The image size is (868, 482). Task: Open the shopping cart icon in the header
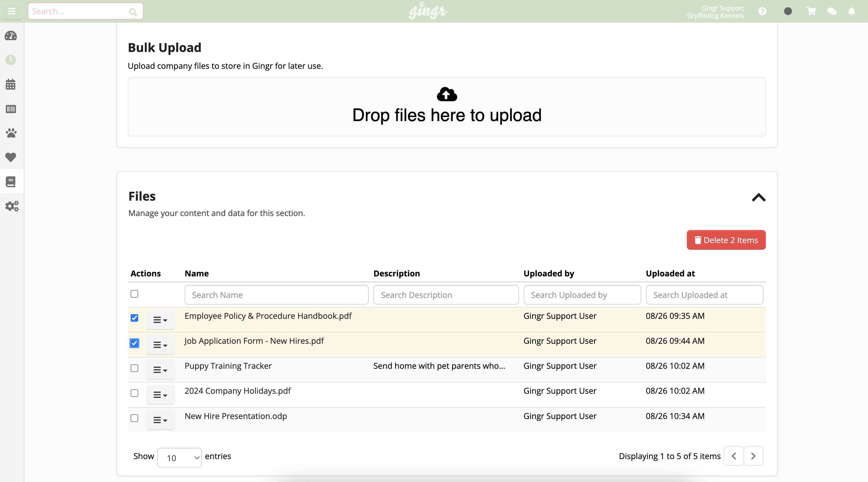811,11
